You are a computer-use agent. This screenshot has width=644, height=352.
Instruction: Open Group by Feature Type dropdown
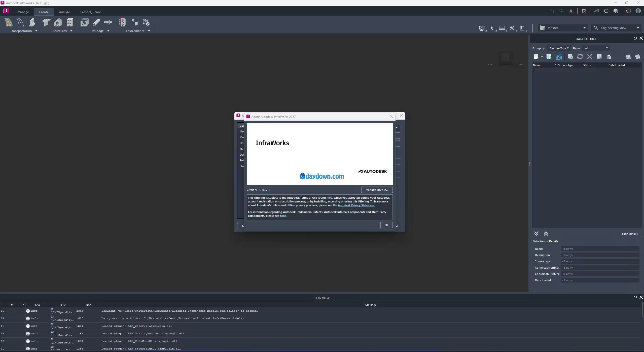pyautogui.click(x=559, y=48)
